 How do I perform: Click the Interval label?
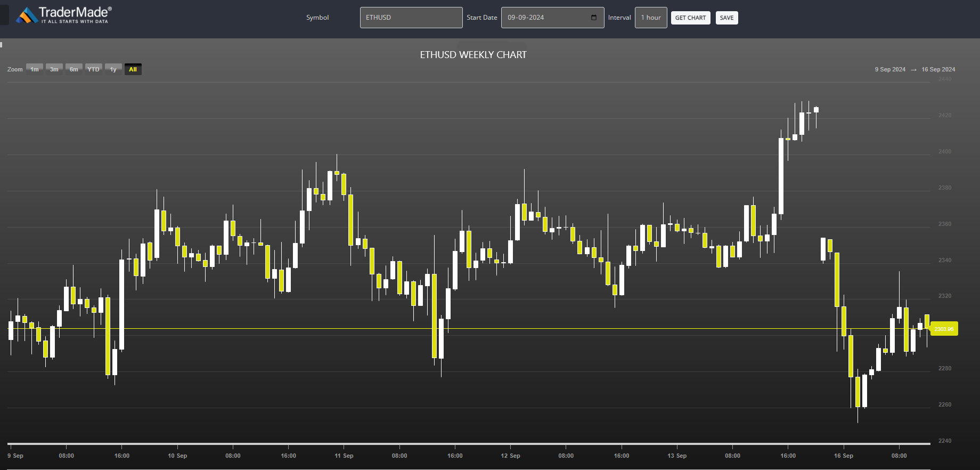click(x=619, y=18)
